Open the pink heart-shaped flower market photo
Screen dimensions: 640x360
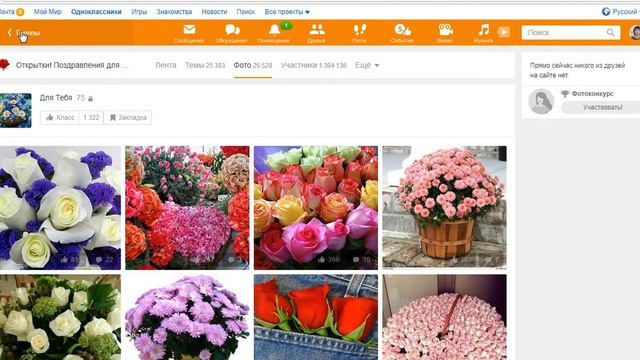coord(187,208)
